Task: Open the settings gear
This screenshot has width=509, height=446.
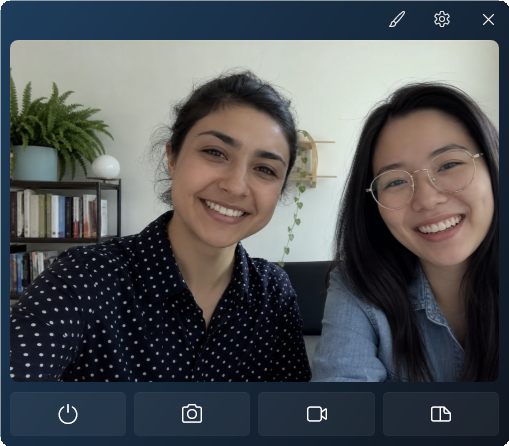Action: (x=442, y=19)
